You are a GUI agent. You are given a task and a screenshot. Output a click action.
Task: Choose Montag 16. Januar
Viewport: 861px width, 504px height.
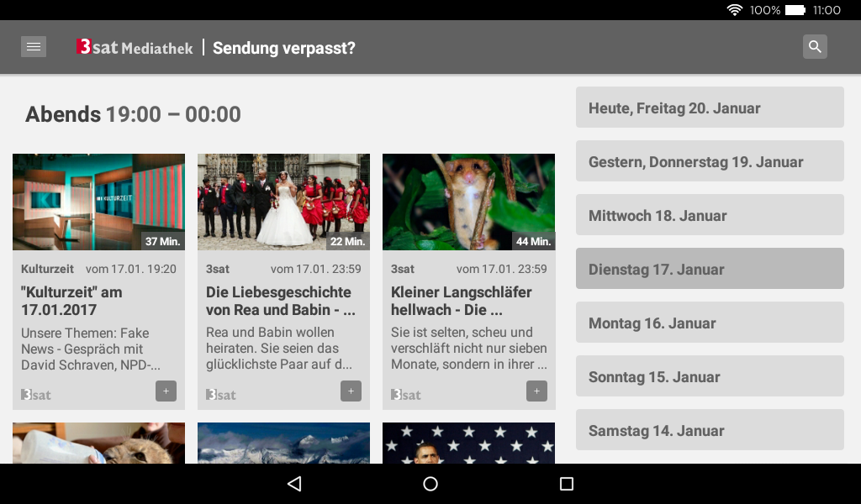point(710,323)
